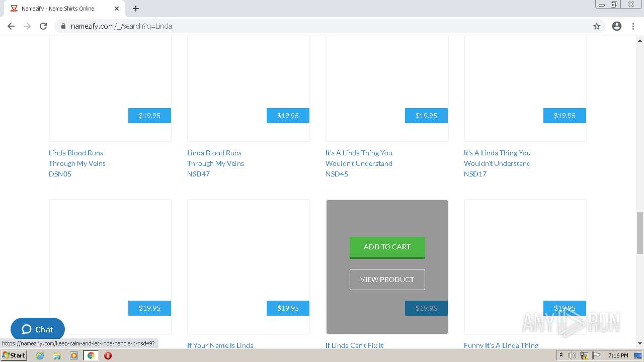Go forward in browser history
This screenshot has width=644, height=362.
tap(27, 26)
